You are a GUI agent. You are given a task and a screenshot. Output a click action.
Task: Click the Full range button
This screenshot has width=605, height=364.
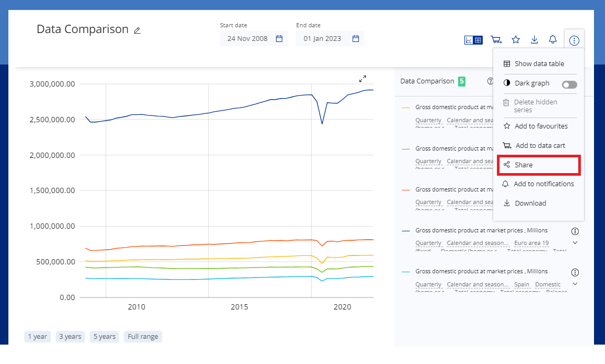(143, 337)
